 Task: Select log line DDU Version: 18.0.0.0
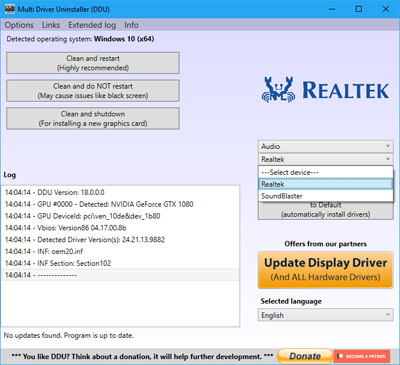coord(120,192)
